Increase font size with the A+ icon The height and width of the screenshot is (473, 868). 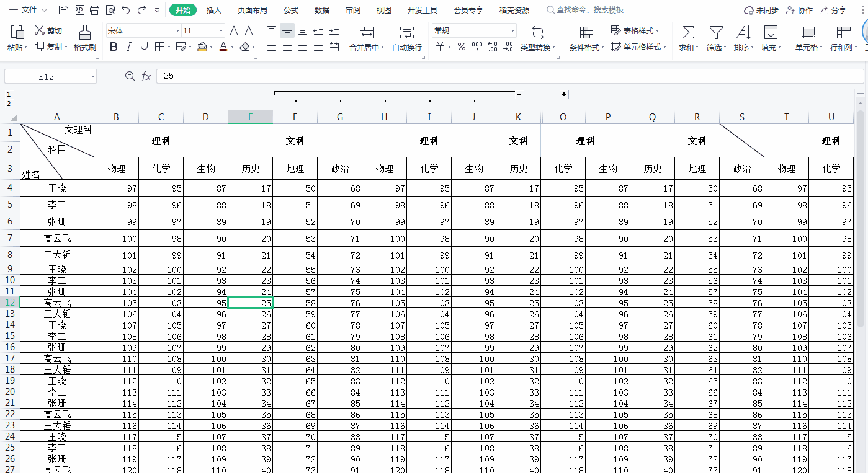click(x=235, y=30)
